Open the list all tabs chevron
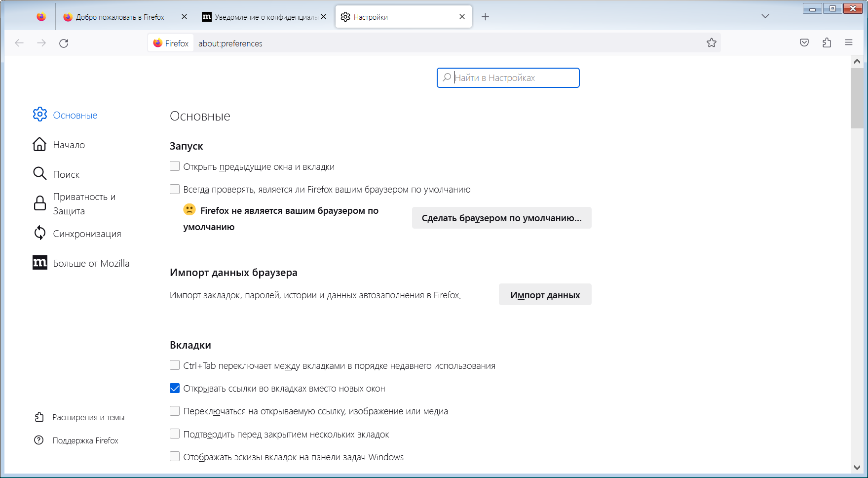 (x=765, y=16)
